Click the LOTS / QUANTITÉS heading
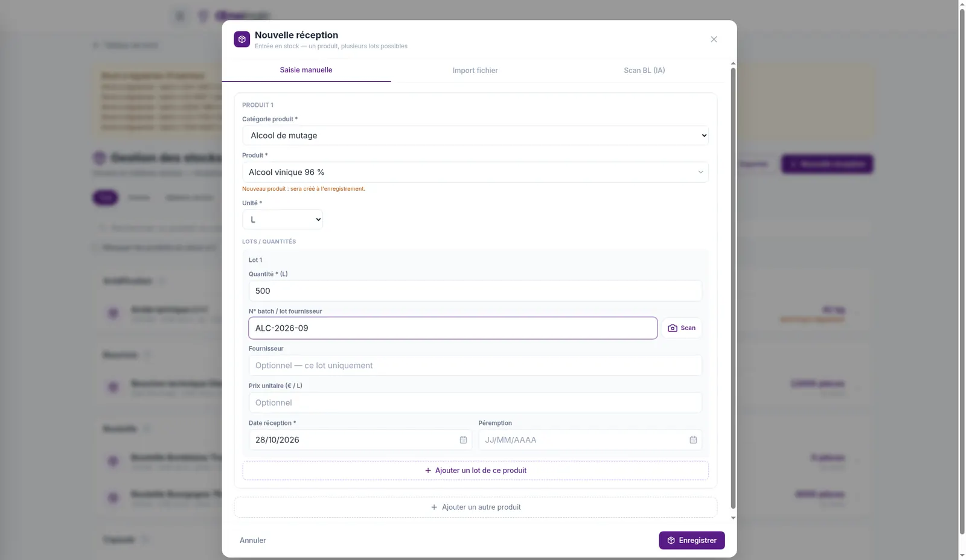Screen dimensions: 966x560 pos(269,241)
